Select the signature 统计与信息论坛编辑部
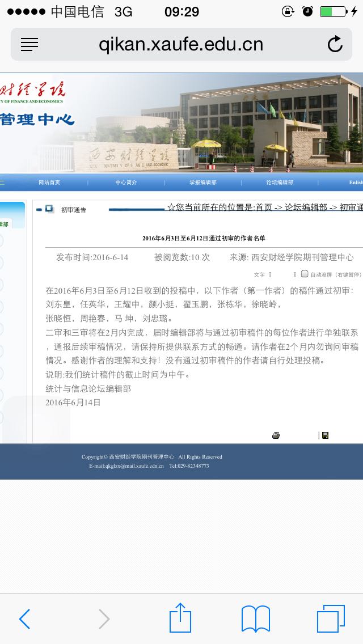Image resolution: width=363 pixels, height=644 pixels. [x=88, y=388]
